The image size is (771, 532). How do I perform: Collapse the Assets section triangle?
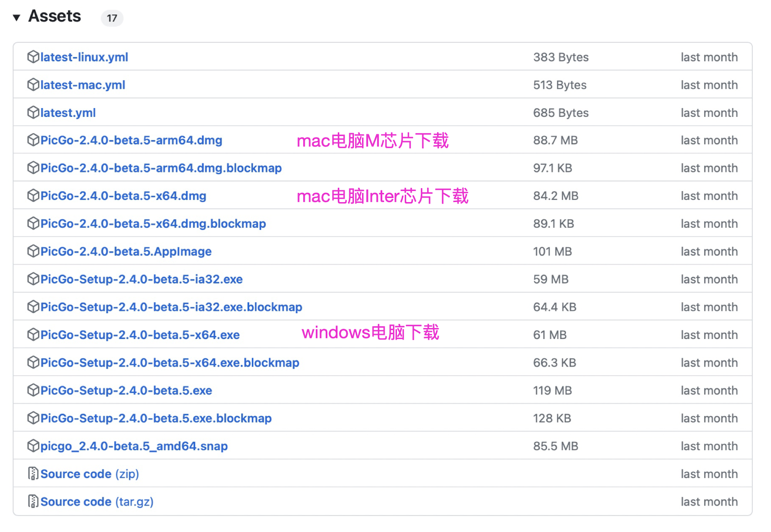17,18
